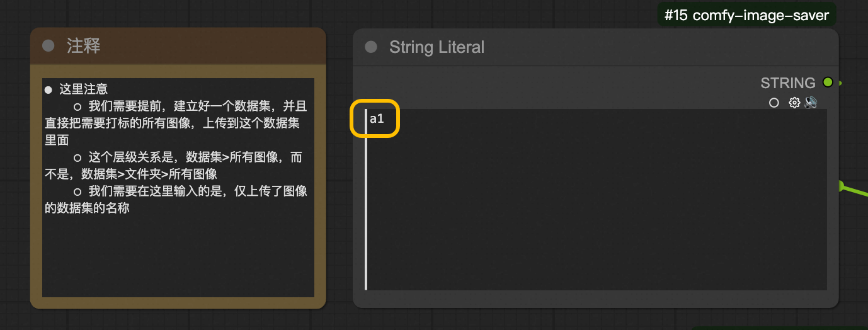Collapse the 注释 note node via its dot

point(49,46)
